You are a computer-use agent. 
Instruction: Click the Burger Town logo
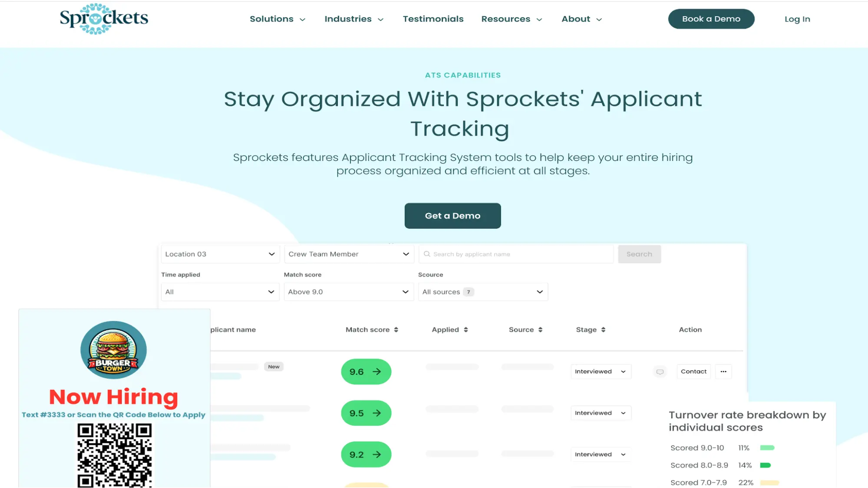113,350
